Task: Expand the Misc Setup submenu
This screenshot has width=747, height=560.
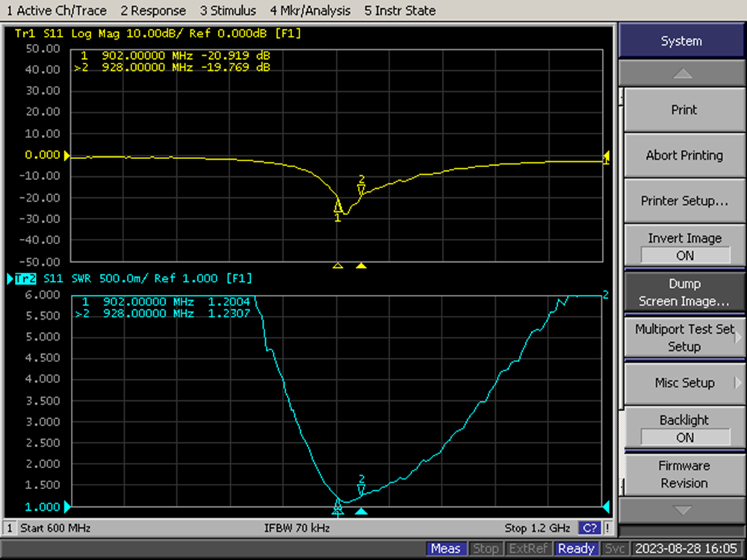Action: pyautogui.click(x=684, y=383)
